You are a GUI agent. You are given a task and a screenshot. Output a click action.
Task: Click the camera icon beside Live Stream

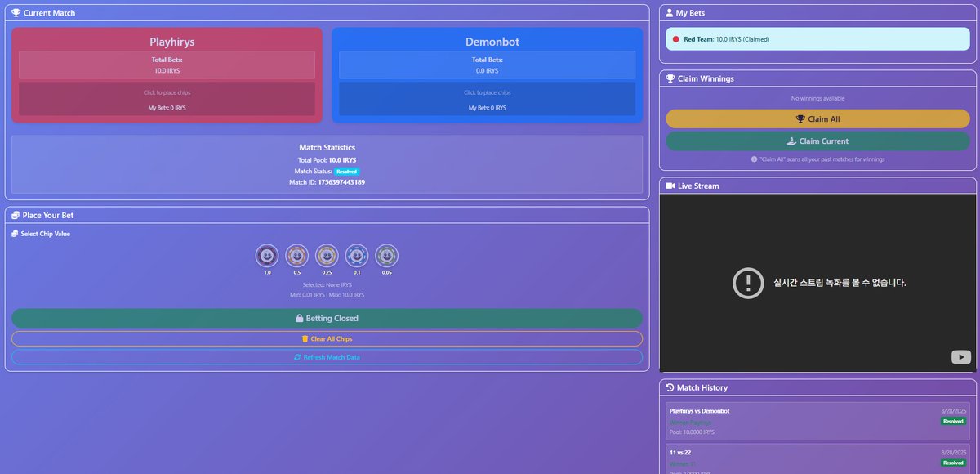(x=670, y=186)
